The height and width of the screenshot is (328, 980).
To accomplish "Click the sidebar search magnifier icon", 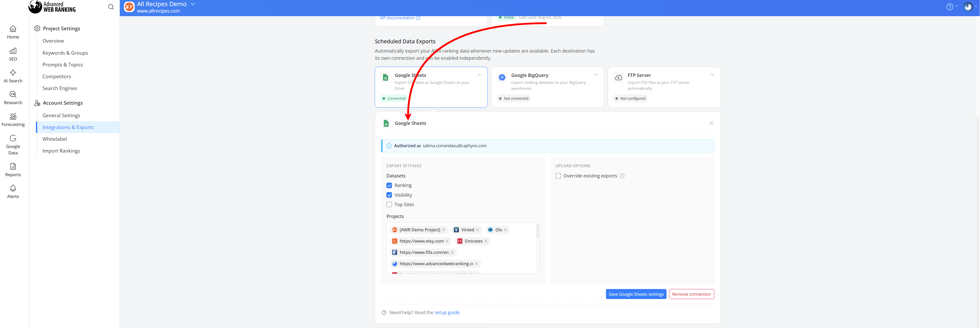I will point(111,7).
